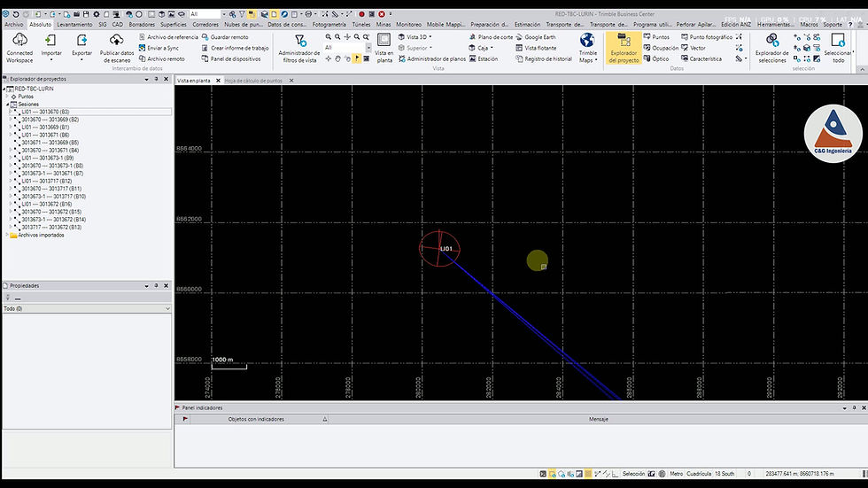This screenshot has height=488, width=868.
Task: Close the Vista en planta tab
Action: pyautogui.click(x=218, y=81)
